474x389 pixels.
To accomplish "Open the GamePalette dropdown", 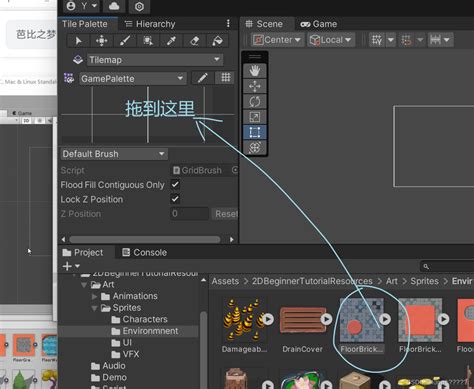I will point(133,79).
